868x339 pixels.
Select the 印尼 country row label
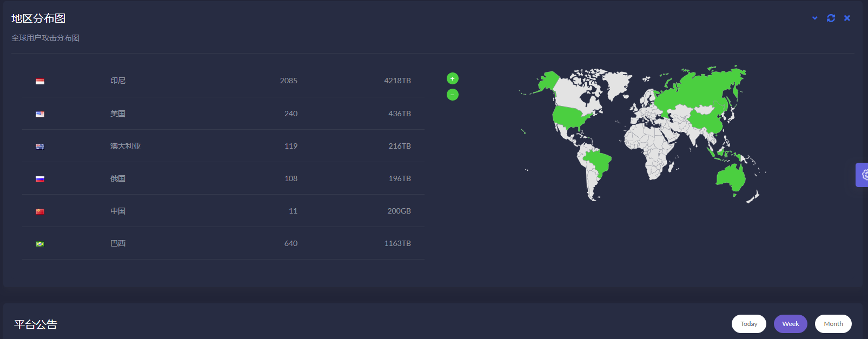[118, 81]
